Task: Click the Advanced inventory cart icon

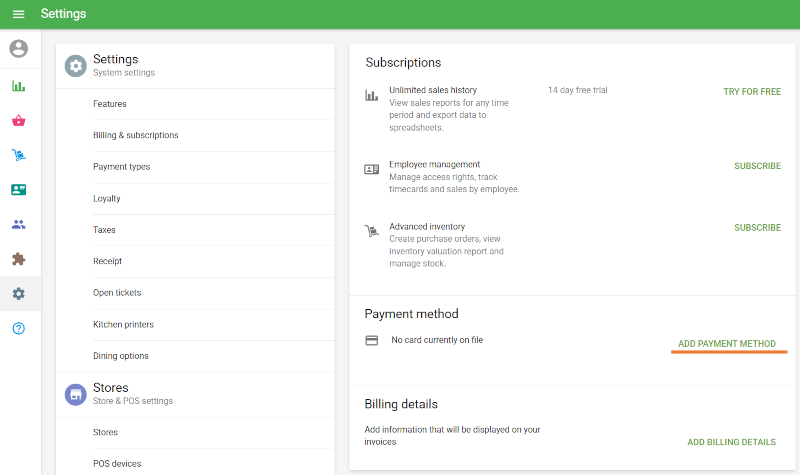Action: [371, 231]
